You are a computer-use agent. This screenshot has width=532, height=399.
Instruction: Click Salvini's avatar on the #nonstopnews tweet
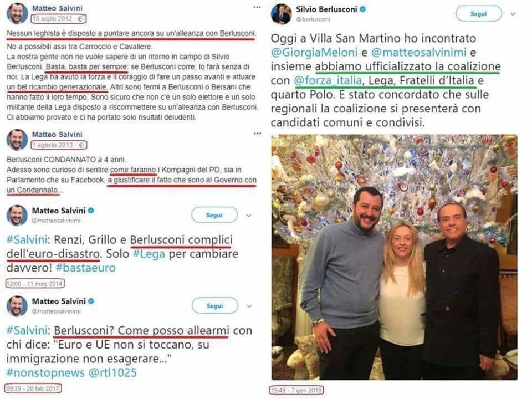pos(17,306)
